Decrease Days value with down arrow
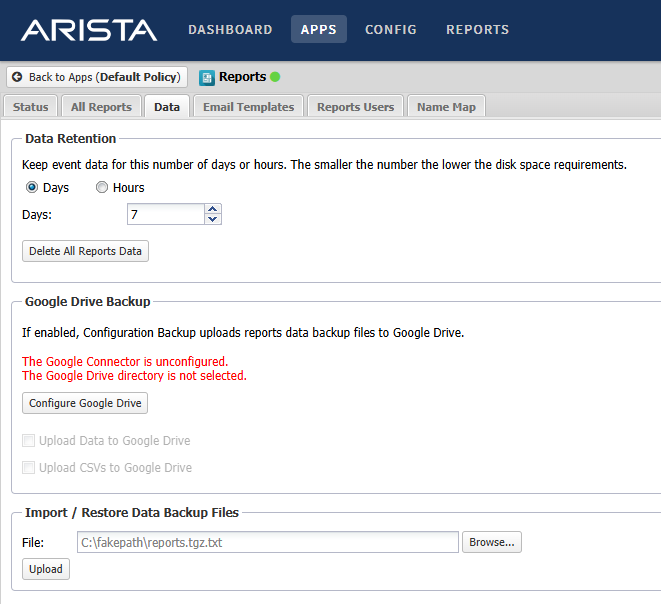661x604 pixels. pyautogui.click(x=212, y=219)
